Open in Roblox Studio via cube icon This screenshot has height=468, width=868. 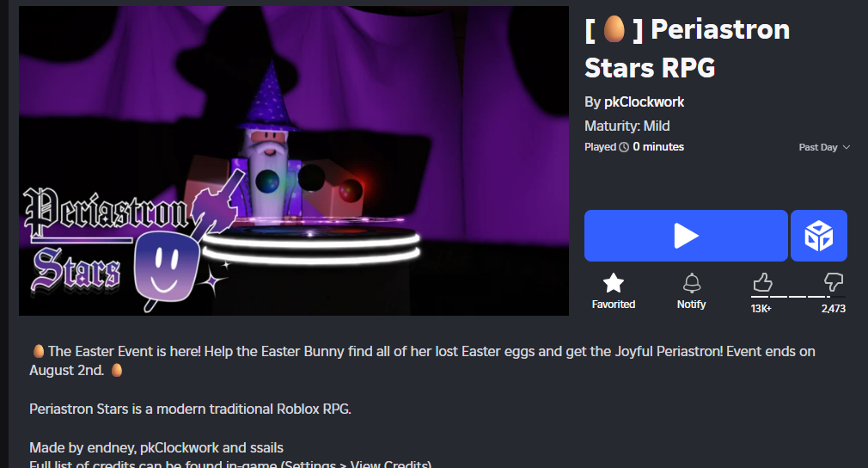click(x=819, y=236)
